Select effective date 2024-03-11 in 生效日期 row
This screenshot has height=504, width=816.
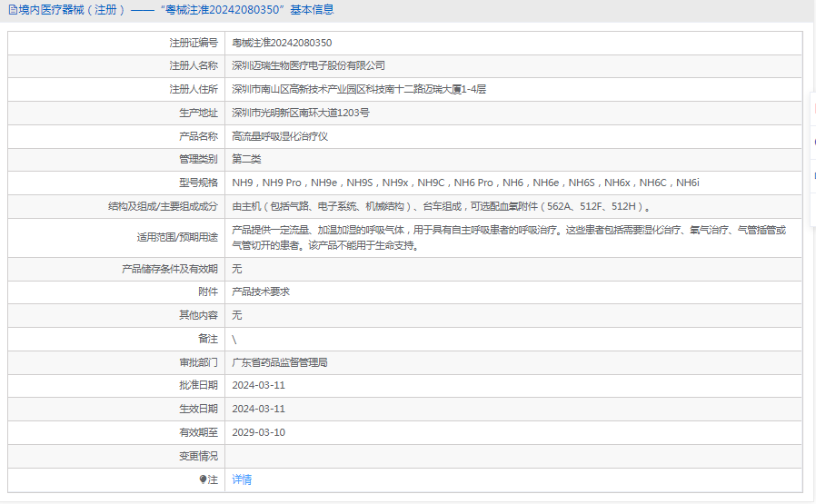[258, 409]
